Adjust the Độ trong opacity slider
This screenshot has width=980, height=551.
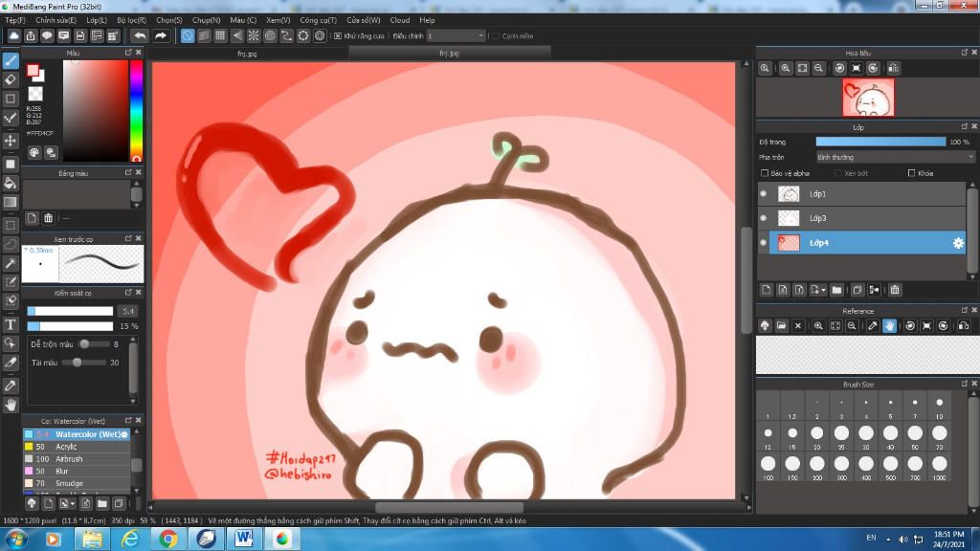880,142
